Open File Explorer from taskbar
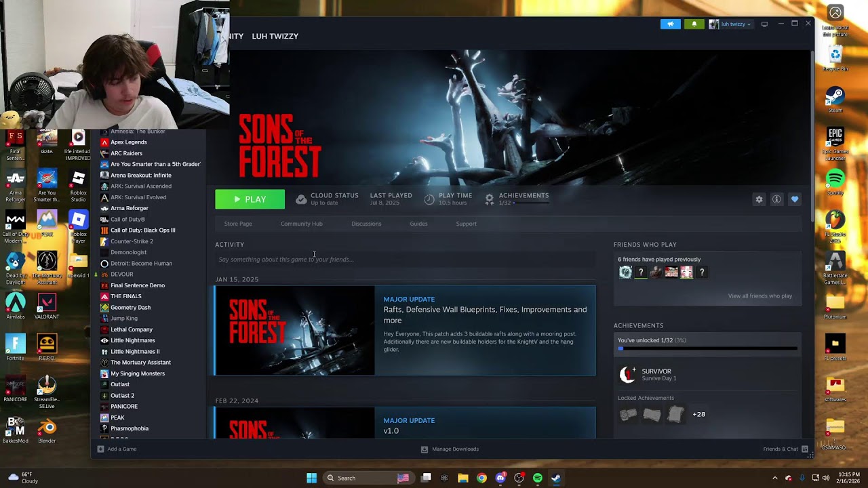 pyautogui.click(x=463, y=478)
